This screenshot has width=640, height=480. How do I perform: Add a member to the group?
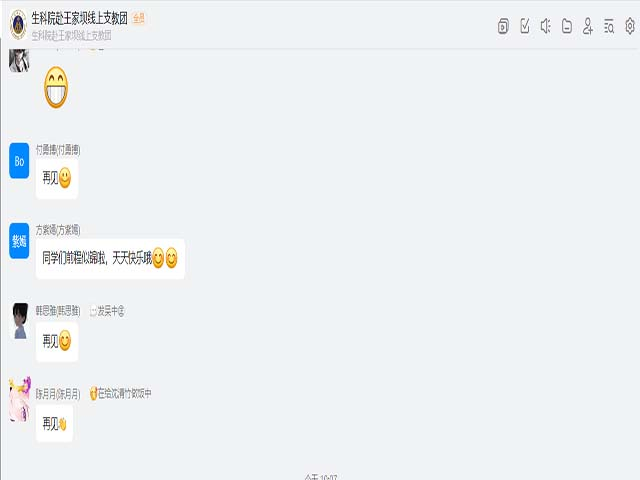588,26
